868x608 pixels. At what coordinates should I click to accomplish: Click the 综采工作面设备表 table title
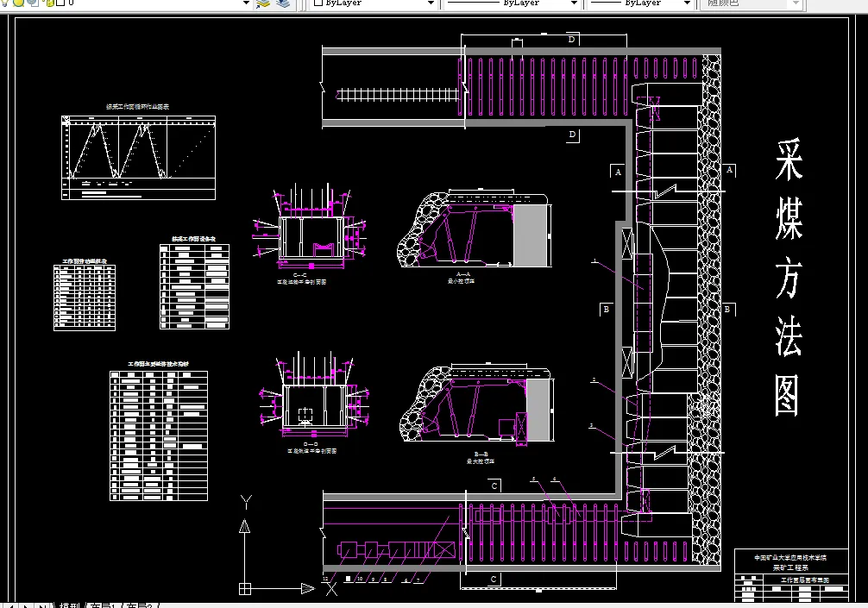tap(193, 239)
